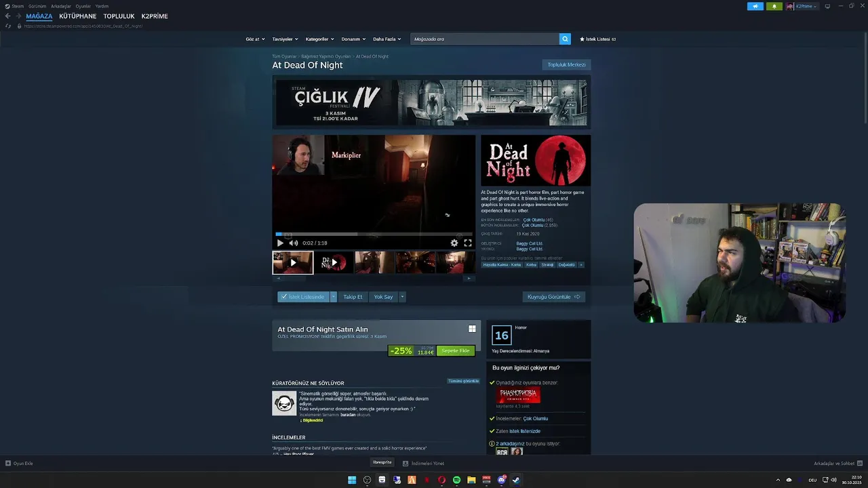Select the Korku tag
The image size is (868, 488).
(531, 265)
